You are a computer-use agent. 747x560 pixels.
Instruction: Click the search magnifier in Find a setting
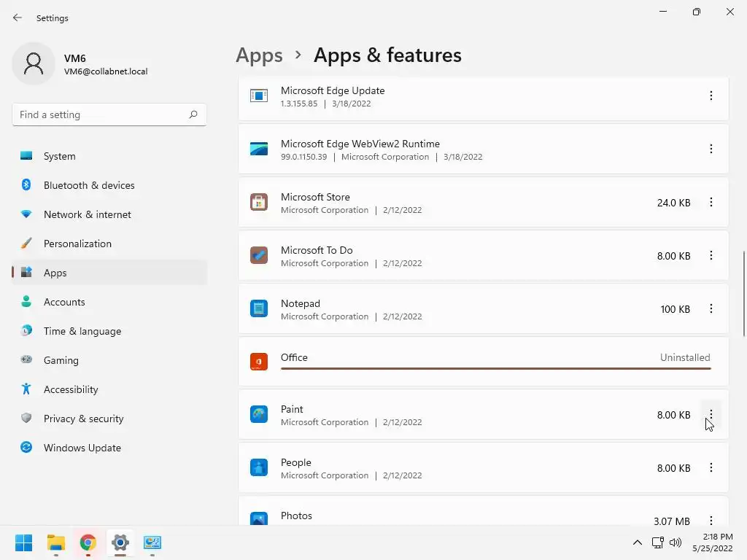193,114
